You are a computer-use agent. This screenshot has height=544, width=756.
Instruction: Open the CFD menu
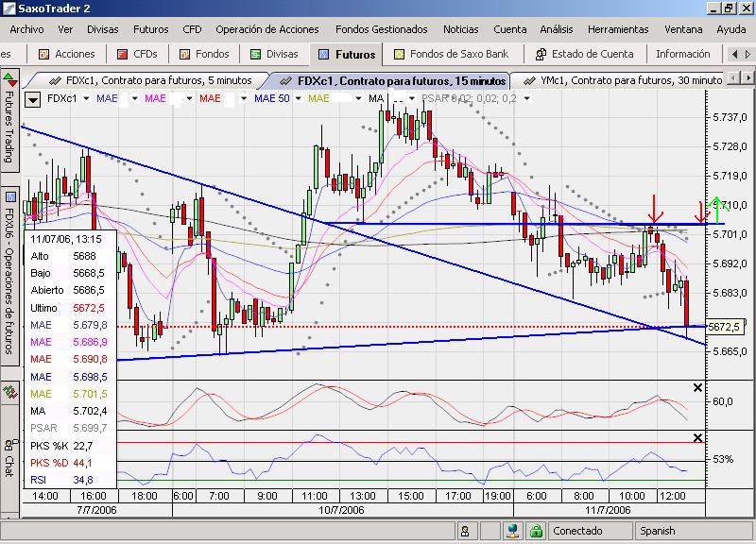pyautogui.click(x=192, y=29)
